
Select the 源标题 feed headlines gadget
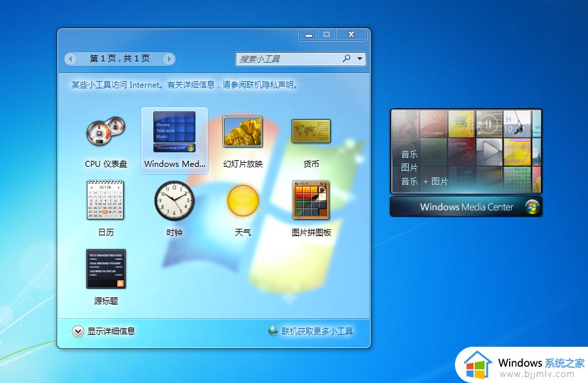pyautogui.click(x=106, y=269)
